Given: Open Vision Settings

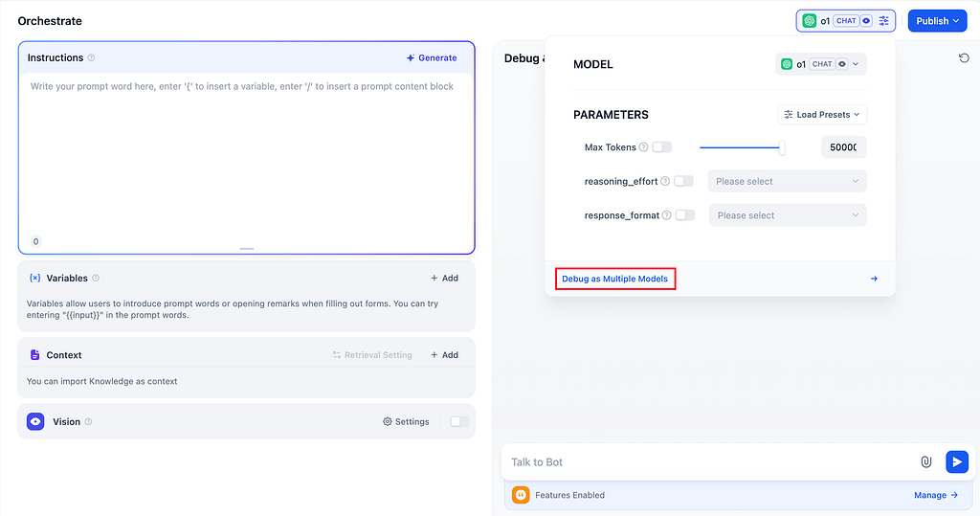Looking at the screenshot, I should click(x=406, y=421).
